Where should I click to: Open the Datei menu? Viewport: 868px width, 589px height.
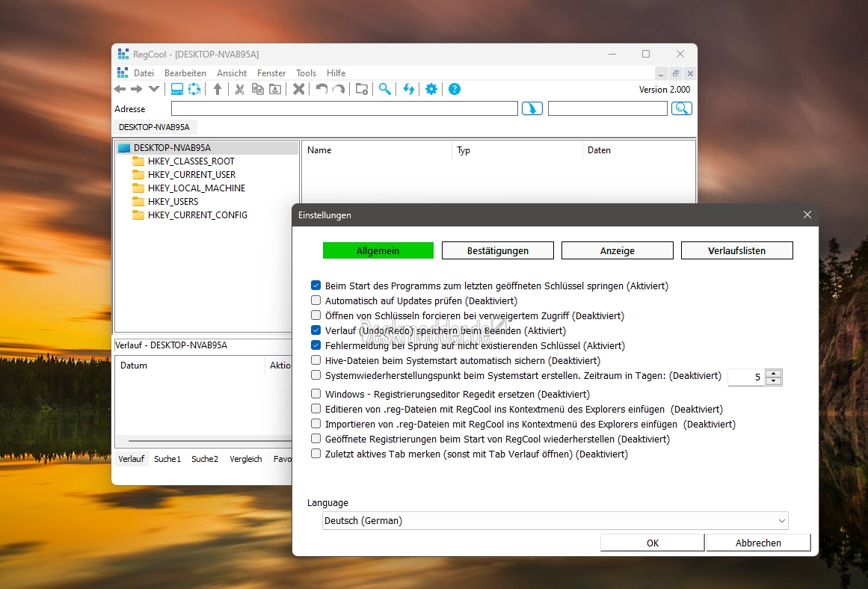(x=144, y=73)
